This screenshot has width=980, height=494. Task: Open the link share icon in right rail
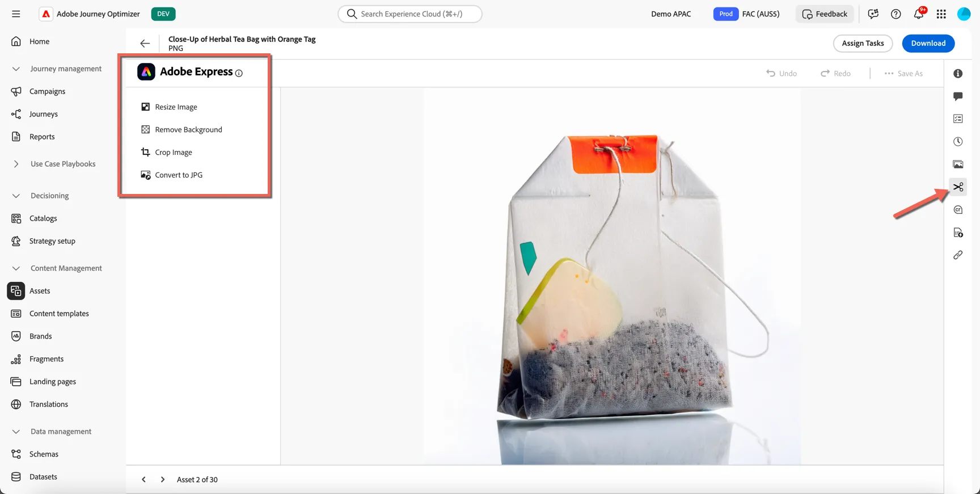(x=958, y=255)
